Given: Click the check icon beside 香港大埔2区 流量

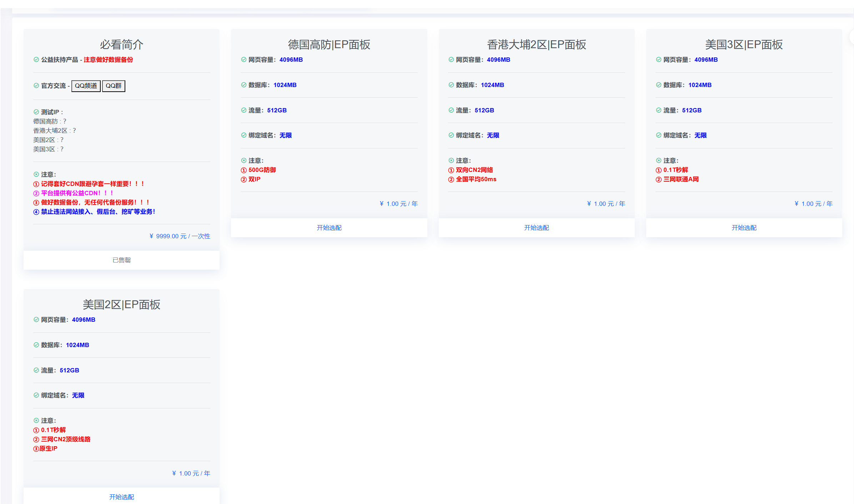Looking at the screenshot, I should tap(451, 110).
